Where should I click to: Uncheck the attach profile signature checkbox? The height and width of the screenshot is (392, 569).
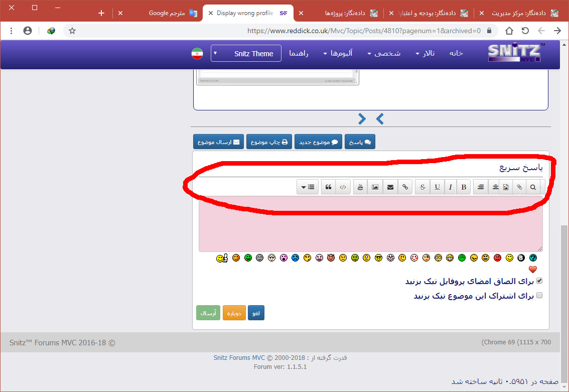pyautogui.click(x=539, y=281)
